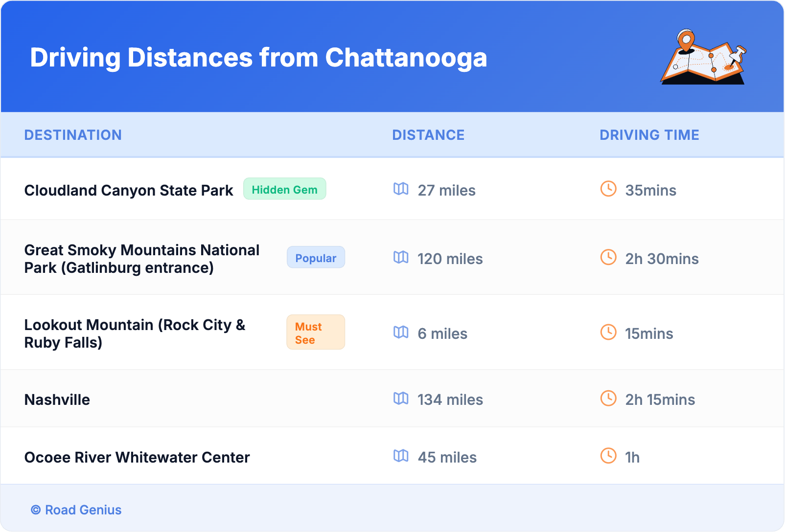
Task: Click the map icon beside 27 miles
Action: tap(401, 189)
